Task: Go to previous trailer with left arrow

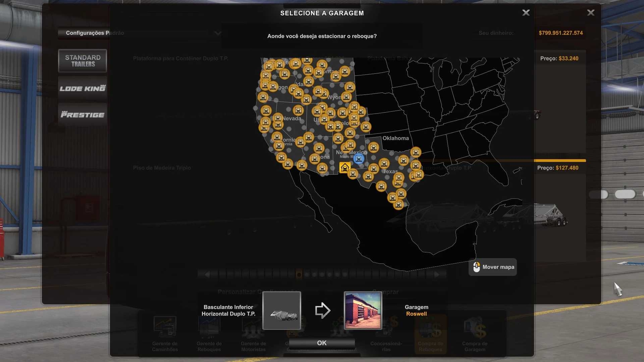Action: pos(207,274)
